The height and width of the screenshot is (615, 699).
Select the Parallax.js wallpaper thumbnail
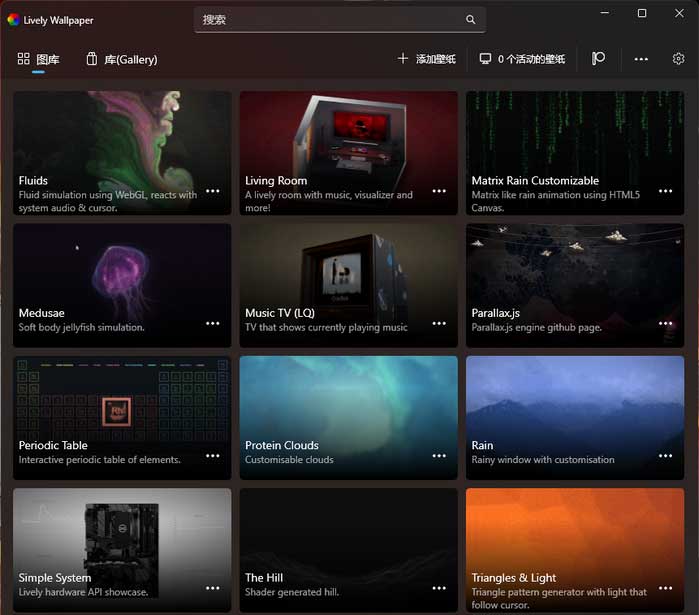(x=575, y=285)
